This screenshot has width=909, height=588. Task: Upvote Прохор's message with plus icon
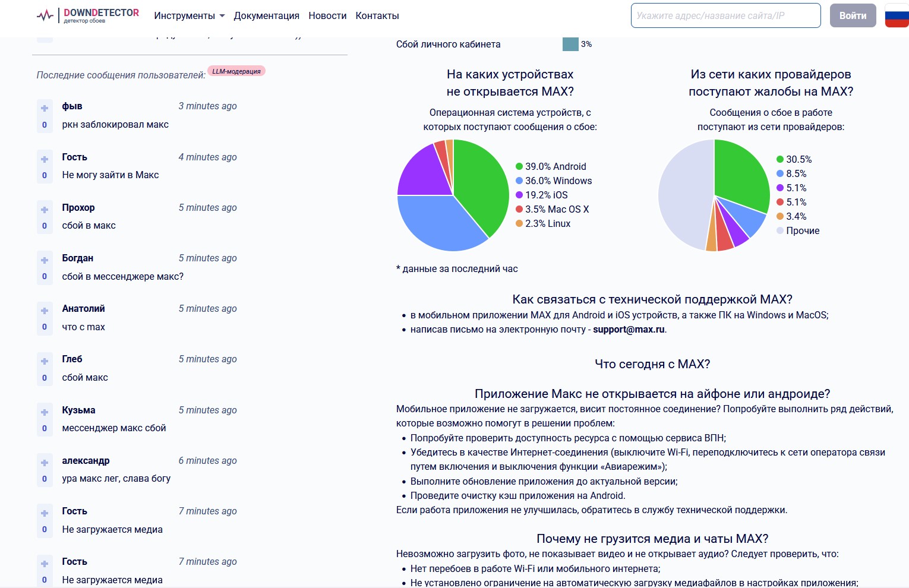click(45, 210)
